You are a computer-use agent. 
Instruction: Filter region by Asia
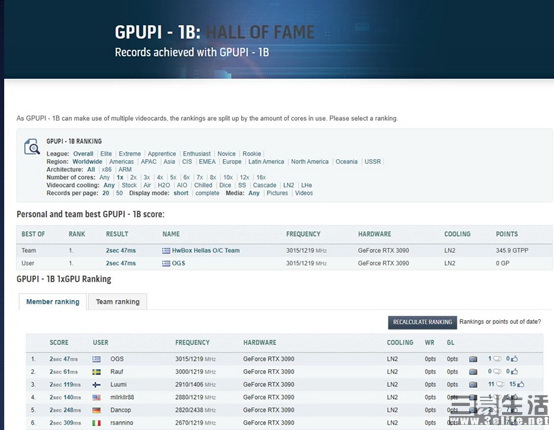(169, 161)
